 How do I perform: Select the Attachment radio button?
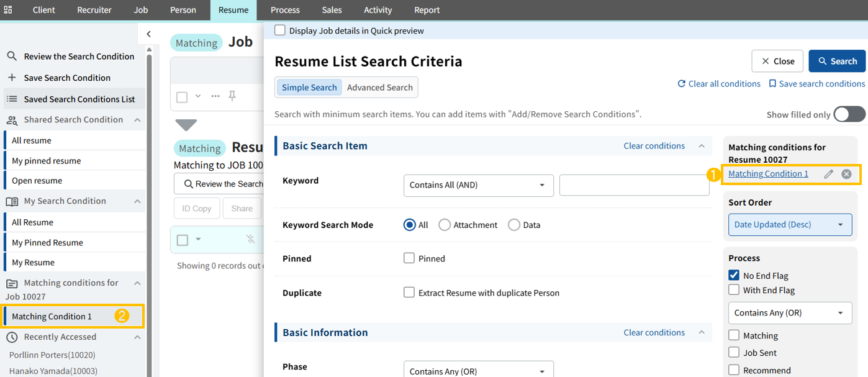pos(445,225)
